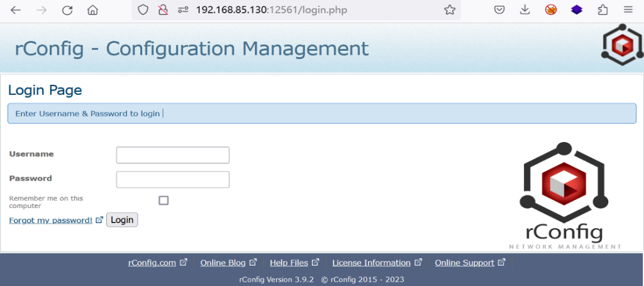Image resolution: width=644 pixels, height=286 pixels.
Task: Click the large rConfig Network Management logo
Action: coord(564,195)
